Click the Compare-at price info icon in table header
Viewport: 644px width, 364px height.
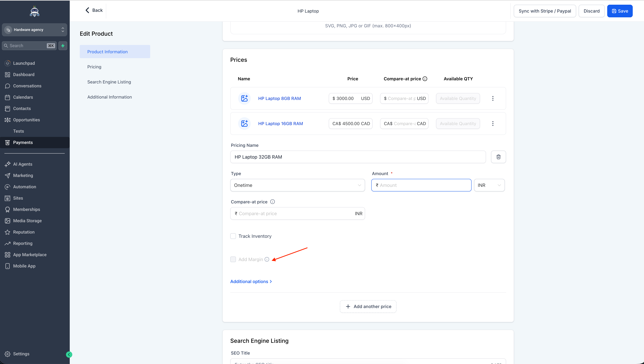click(x=425, y=79)
